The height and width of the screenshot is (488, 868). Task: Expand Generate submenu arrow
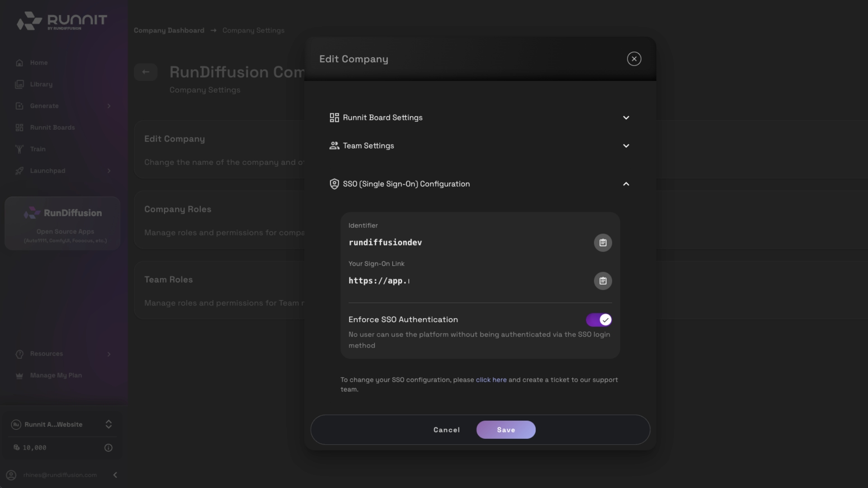point(109,106)
